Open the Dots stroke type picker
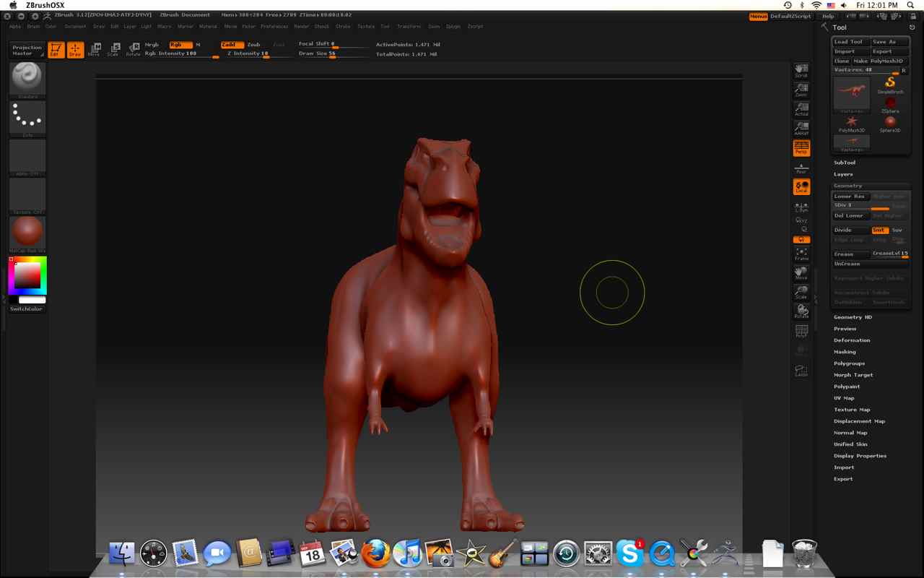924x578 pixels. click(x=27, y=118)
